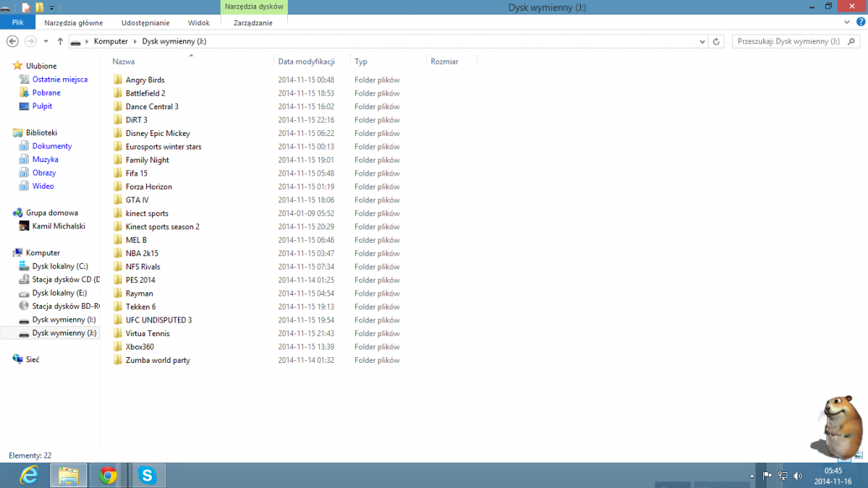Image resolution: width=868 pixels, height=488 pixels.
Task: Select the GTA IV folder icon
Action: click(118, 200)
